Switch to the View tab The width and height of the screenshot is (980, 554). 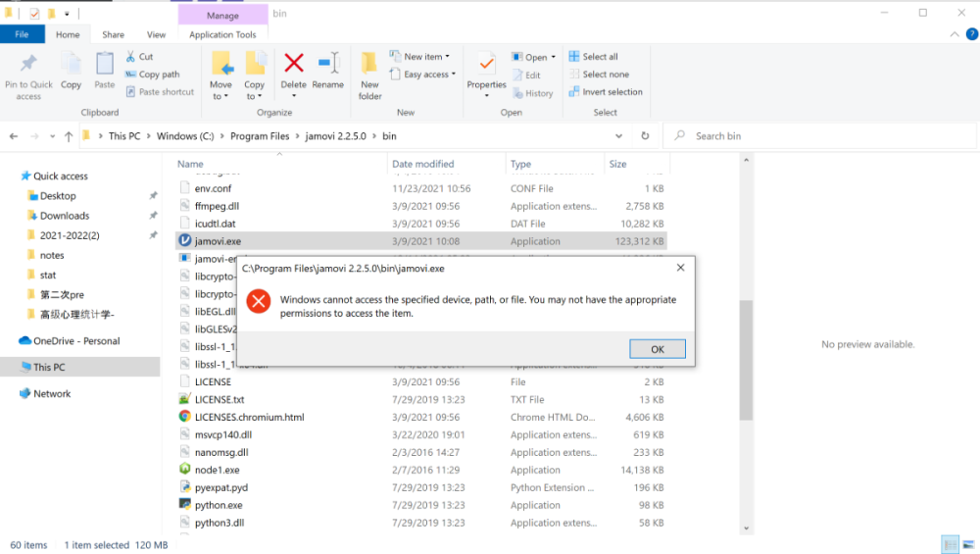[156, 34]
